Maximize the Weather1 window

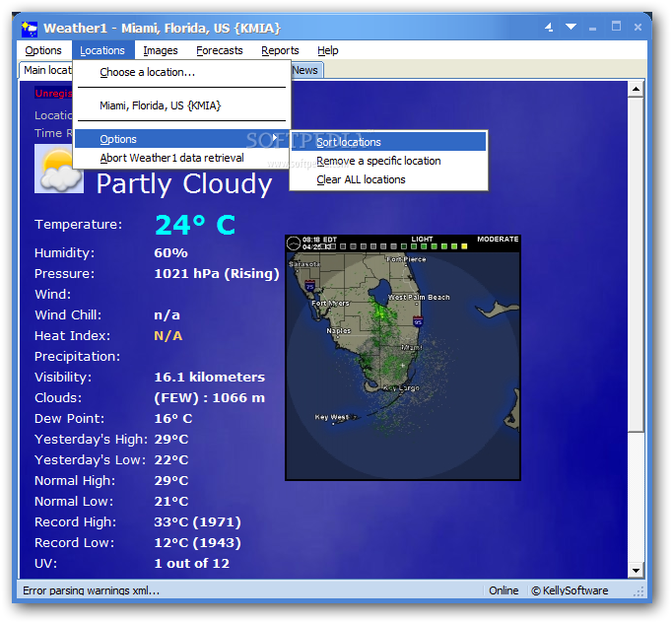[x=616, y=27]
